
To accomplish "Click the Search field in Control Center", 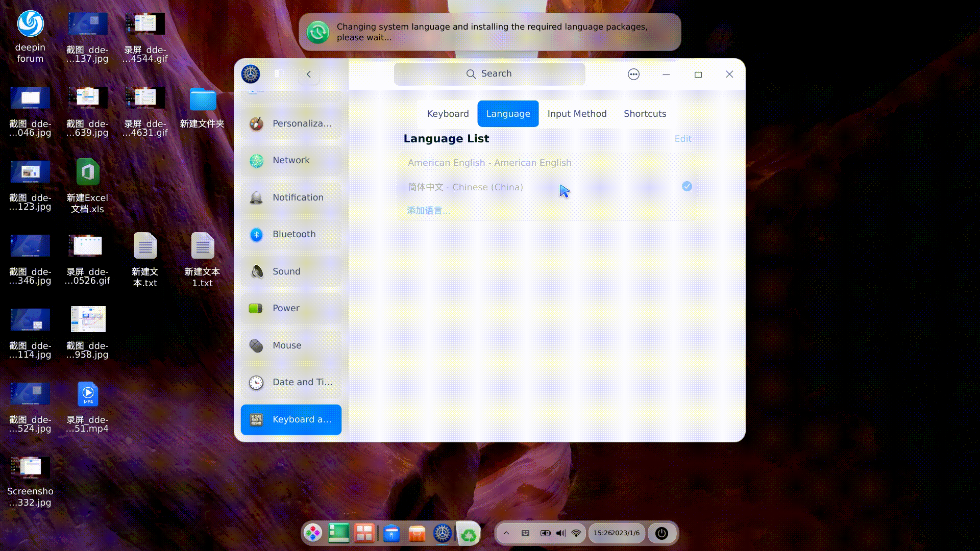I will click(x=489, y=73).
